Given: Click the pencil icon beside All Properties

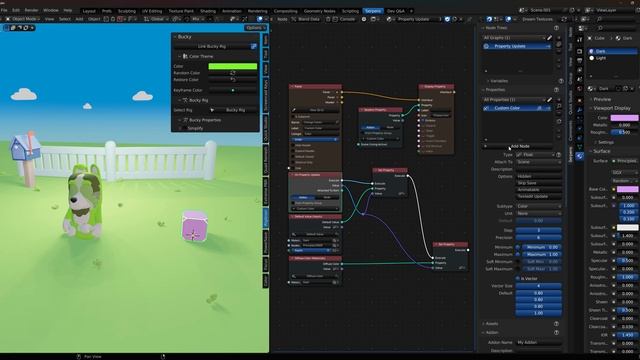Looking at the screenshot, I should [549, 100].
